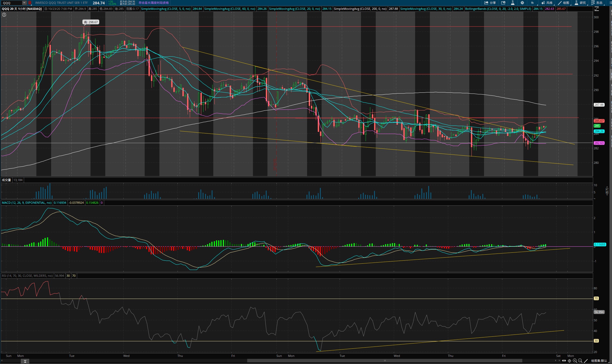Click the Share (分享) icon button
Image resolution: width=612 pixels, height=364 pixels.
click(490, 3)
